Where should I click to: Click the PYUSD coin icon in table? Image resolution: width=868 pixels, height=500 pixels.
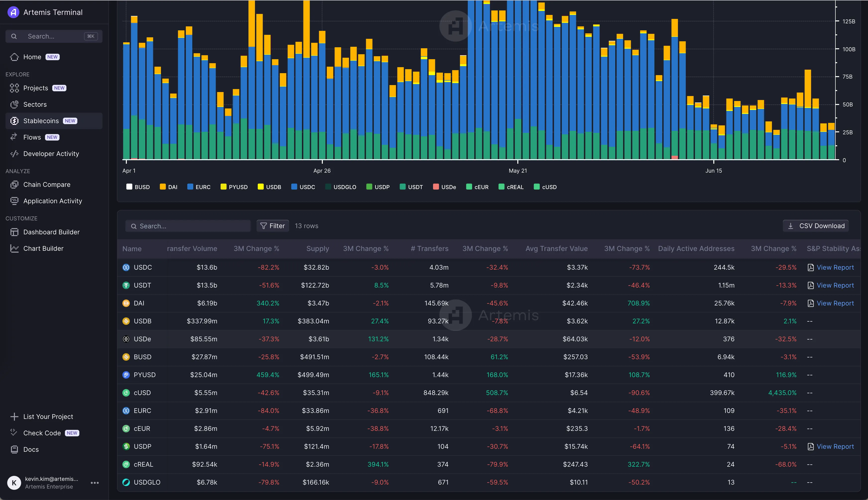[x=126, y=375]
